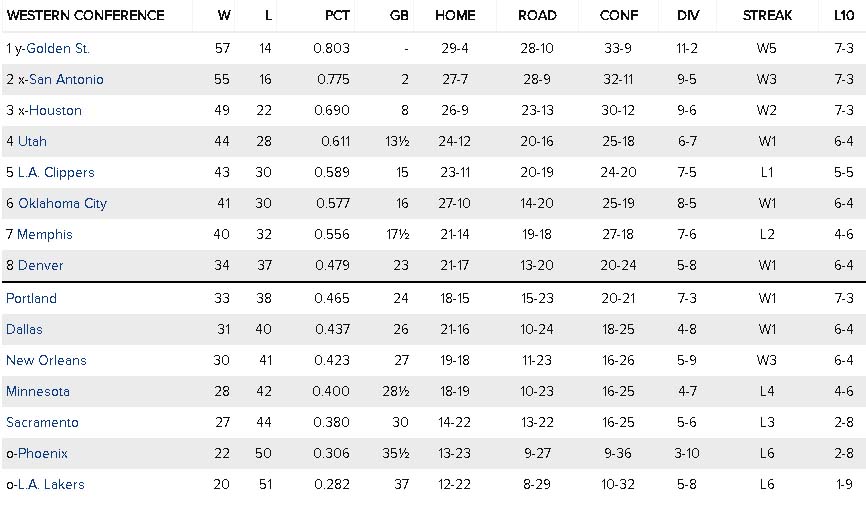Open the Dallas team page

click(x=24, y=329)
